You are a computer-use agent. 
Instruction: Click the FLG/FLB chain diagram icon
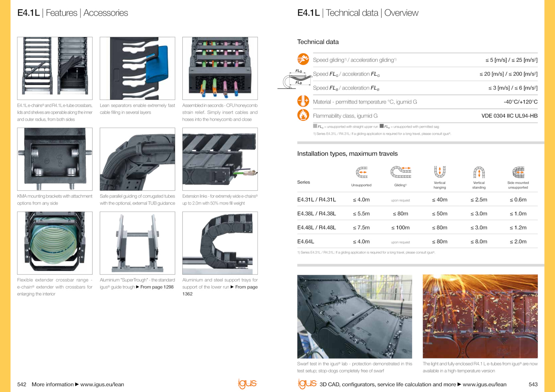(295, 79)
